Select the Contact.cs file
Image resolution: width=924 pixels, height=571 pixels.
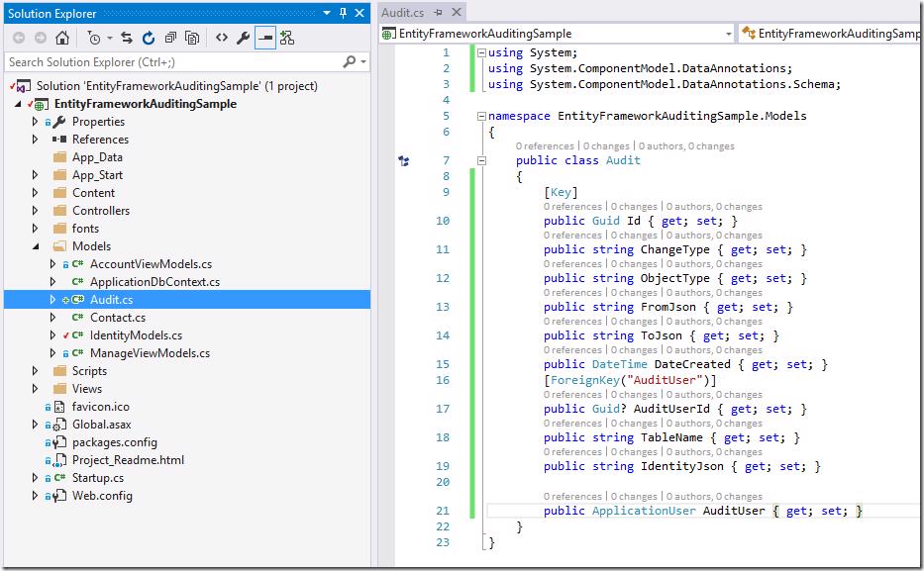(117, 318)
